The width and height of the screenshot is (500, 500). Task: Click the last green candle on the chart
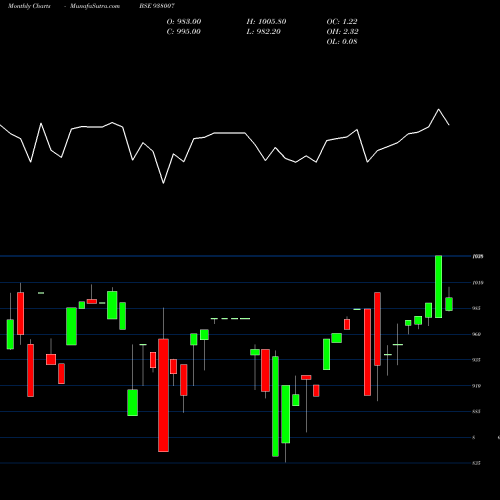(449, 304)
